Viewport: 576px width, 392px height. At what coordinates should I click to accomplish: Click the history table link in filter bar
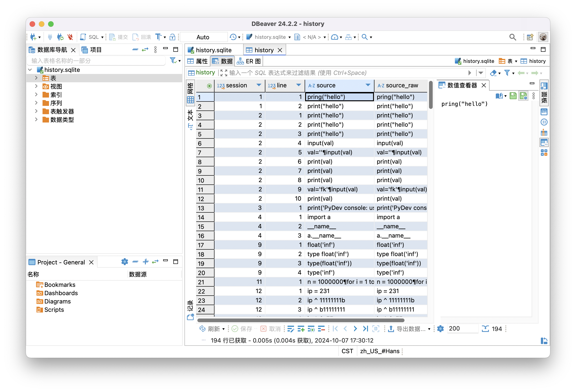click(205, 73)
